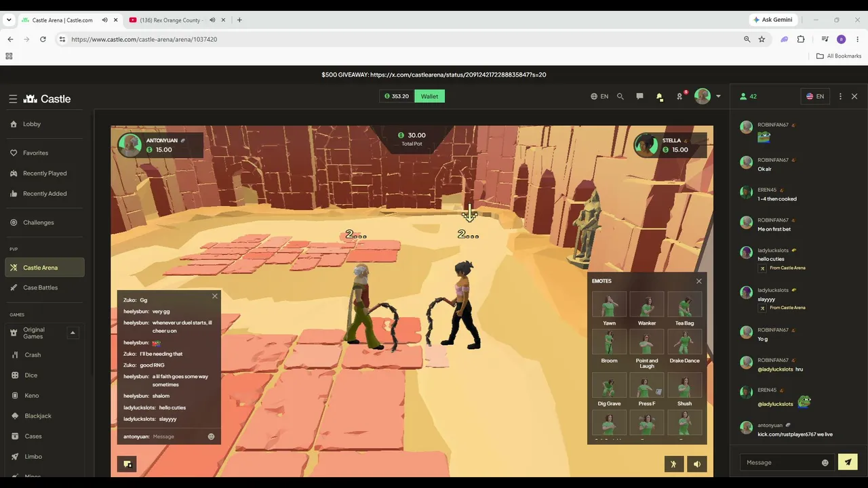The image size is (868, 488).
Task: Open the globe EN language selector
Action: pos(599,96)
